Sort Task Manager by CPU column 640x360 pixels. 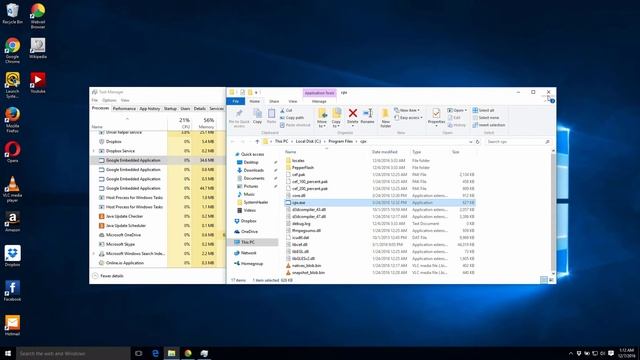[180, 123]
